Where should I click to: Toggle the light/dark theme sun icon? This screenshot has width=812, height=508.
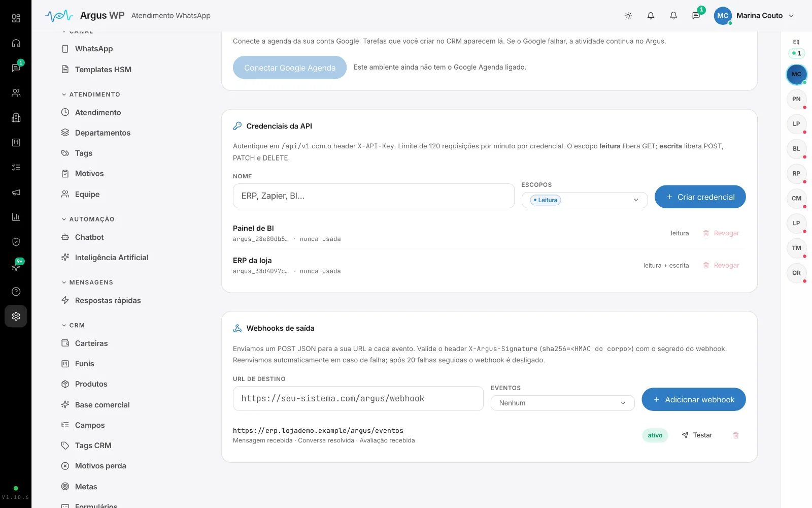(x=628, y=16)
